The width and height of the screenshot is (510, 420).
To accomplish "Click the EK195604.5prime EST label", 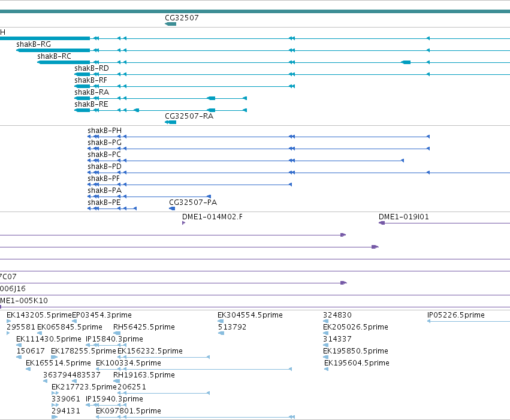I will (357, 364).
